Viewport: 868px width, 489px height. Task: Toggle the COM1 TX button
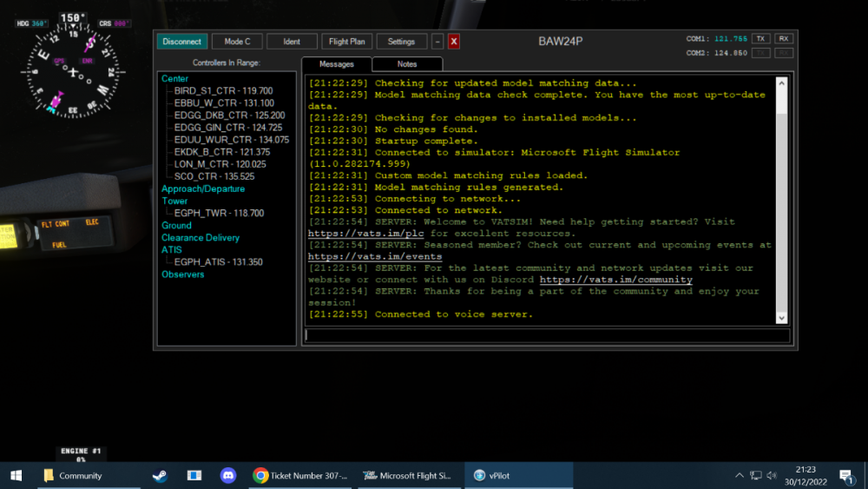click(760, 39)
